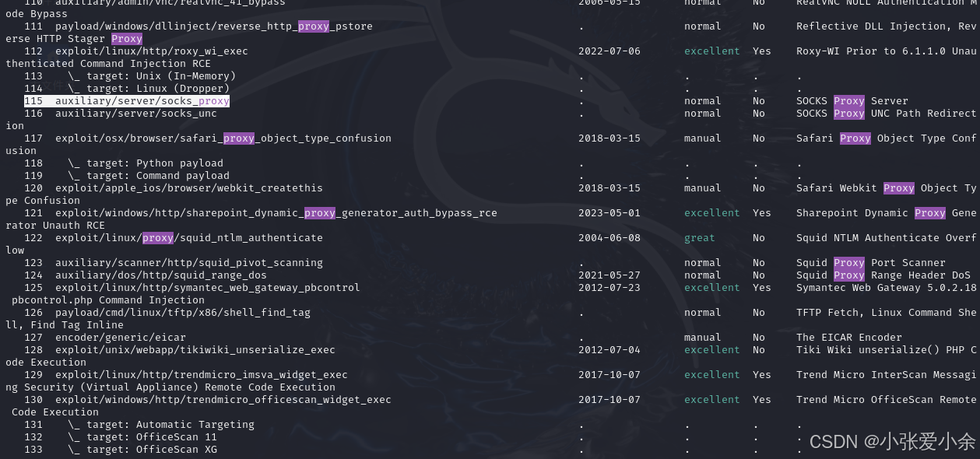The image size is (980, 459).
Task: Click the 'Squid Proxy Port Scanner' description
Action: click(x=871, y=263)
